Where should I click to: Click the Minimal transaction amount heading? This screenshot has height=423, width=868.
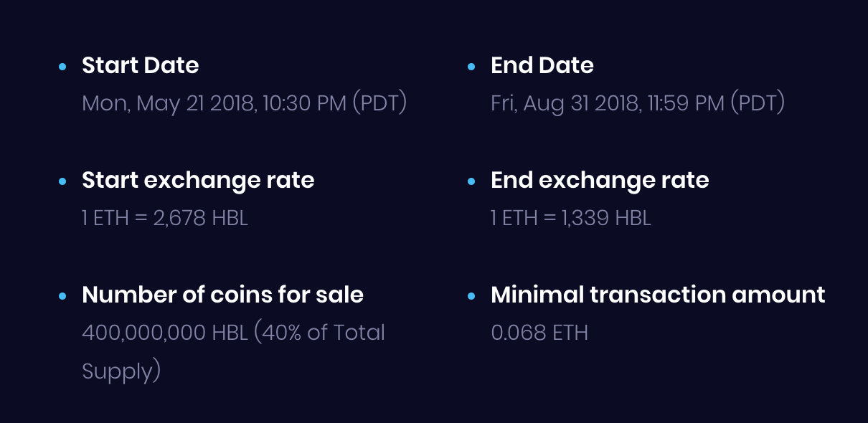(658, 295)
